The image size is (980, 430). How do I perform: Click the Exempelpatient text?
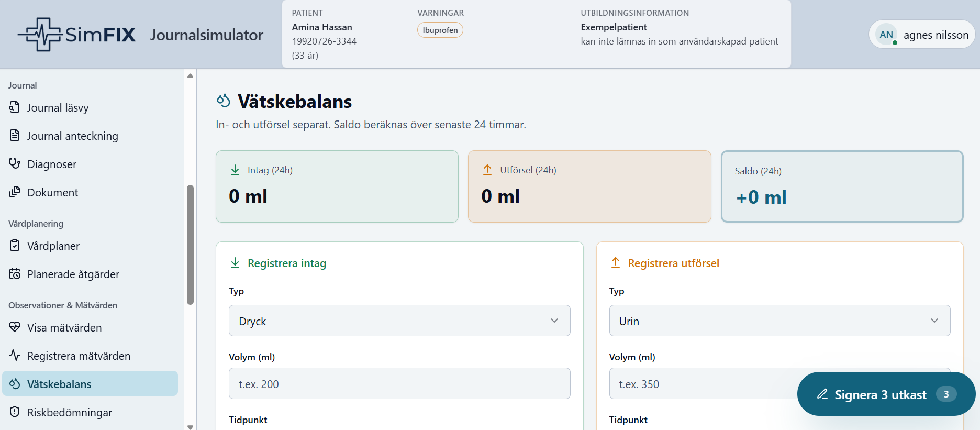coord(614,27)
